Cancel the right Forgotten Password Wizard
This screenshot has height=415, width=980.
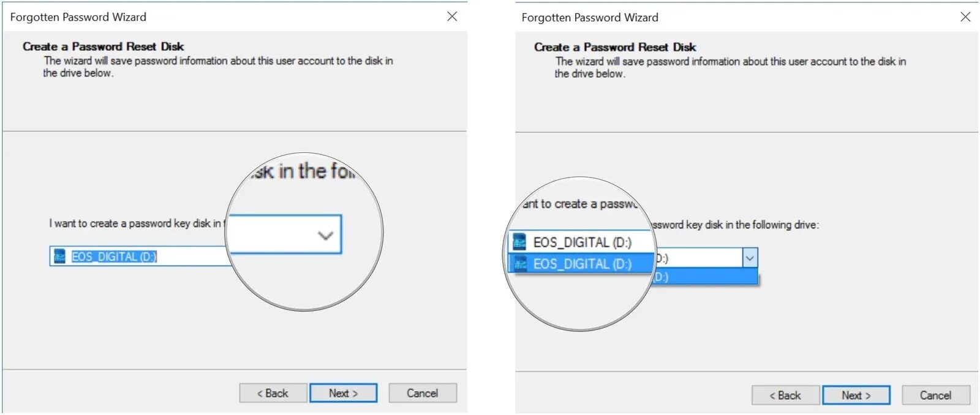936,395
